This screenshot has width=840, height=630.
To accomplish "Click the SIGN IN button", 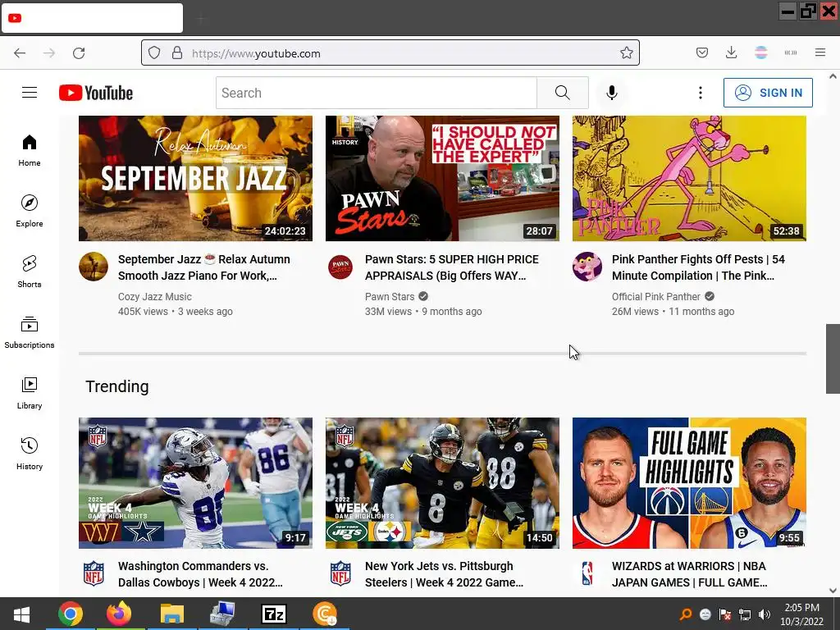I will (x=768, y=93).
